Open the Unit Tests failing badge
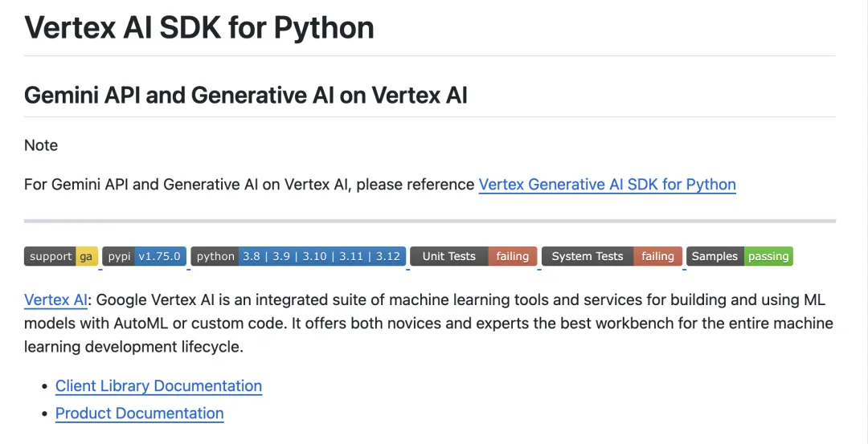The image size is (868, 444). [473, 256]
